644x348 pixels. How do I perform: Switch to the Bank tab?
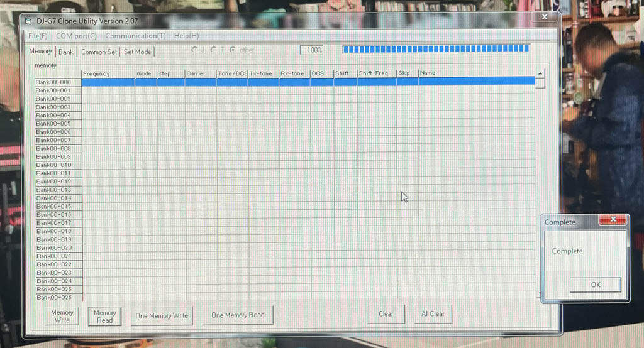(65, 52)
